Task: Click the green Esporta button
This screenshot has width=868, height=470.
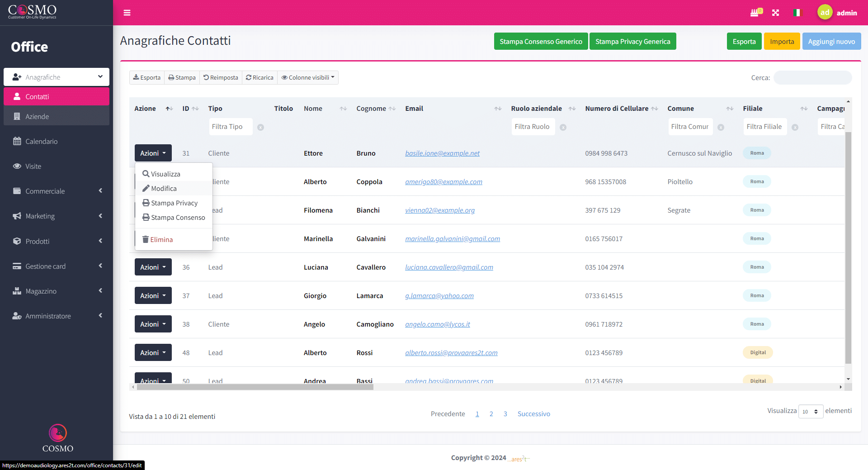Action: click(744, 41)
